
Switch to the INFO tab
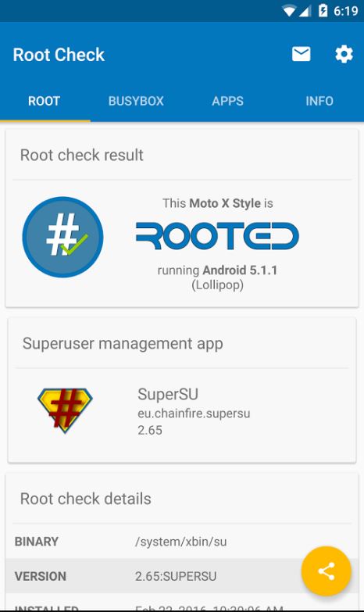click(319, 101)
